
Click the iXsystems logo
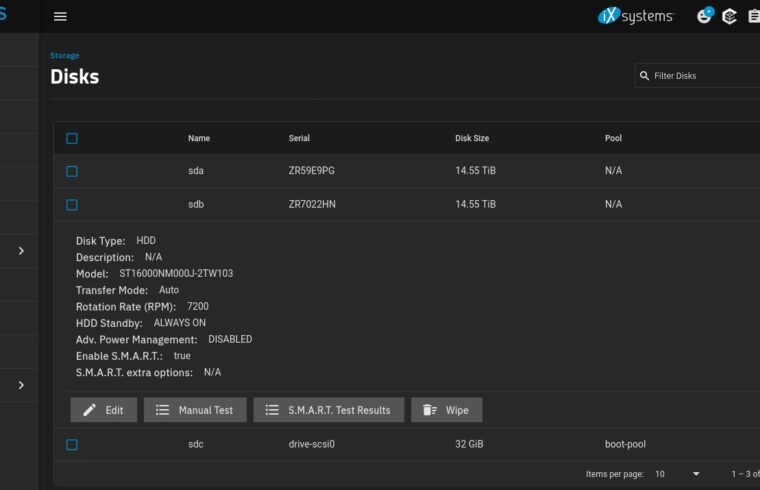tap(636, 16)
